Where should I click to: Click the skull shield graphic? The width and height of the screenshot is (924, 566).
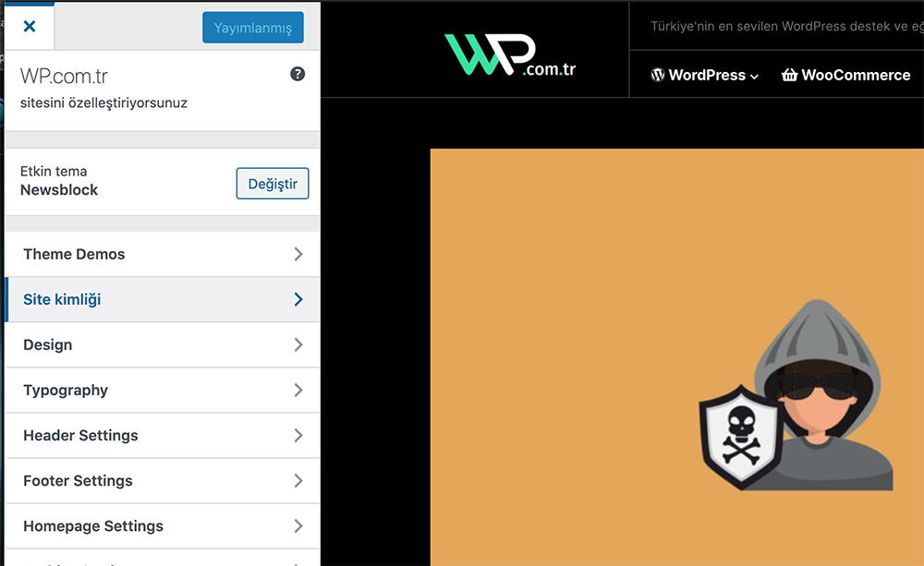pos(741,437)
